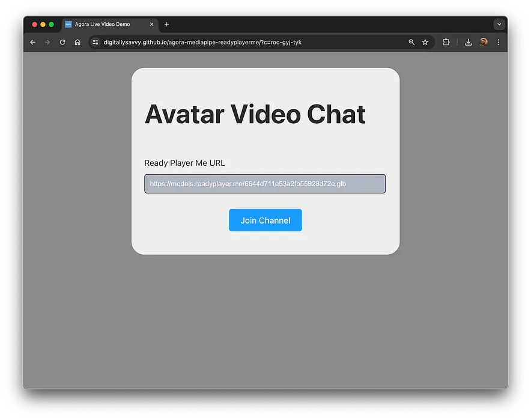This screenshot has height=420, width=531.
Task: Maximize the window with green button
Action: (51, 25)
